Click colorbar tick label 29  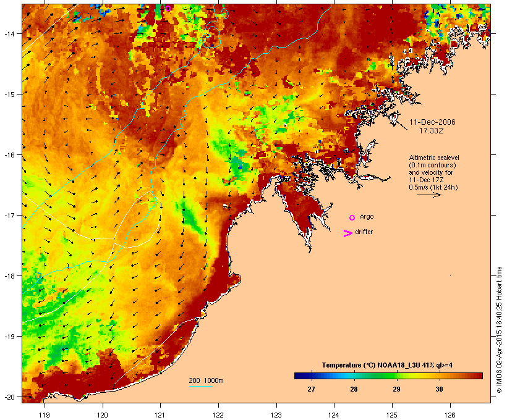396,389
